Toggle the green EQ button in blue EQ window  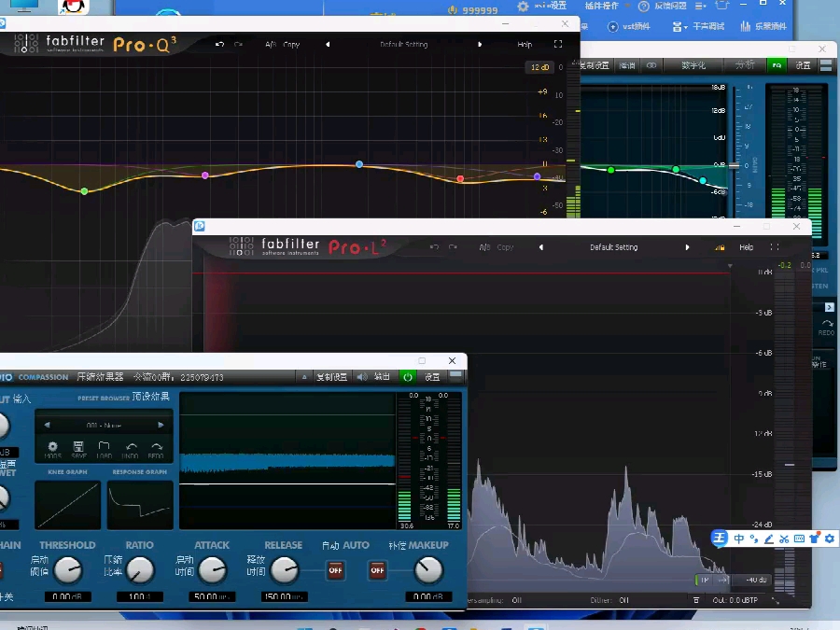pos(777,65)
